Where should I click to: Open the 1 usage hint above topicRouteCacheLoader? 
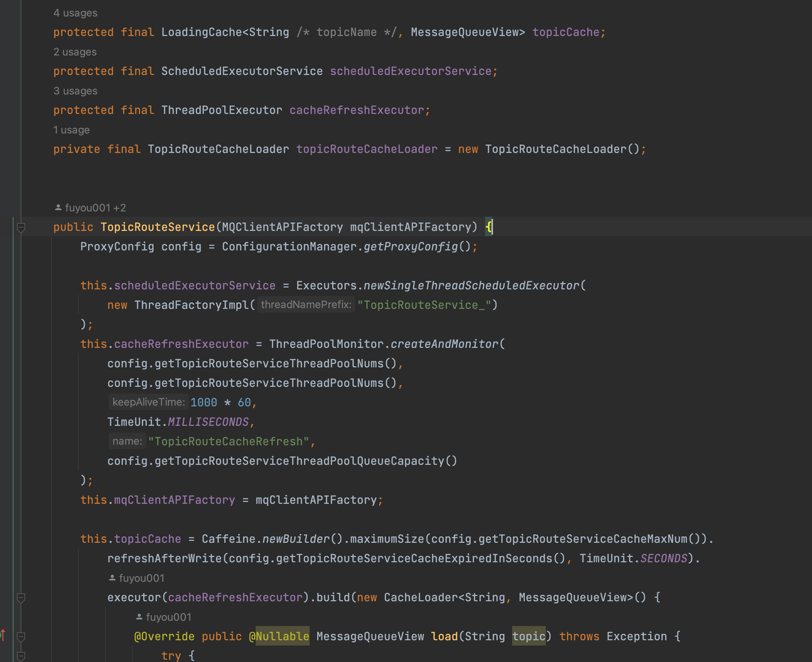pyautogui.click(x=71, y=130)
